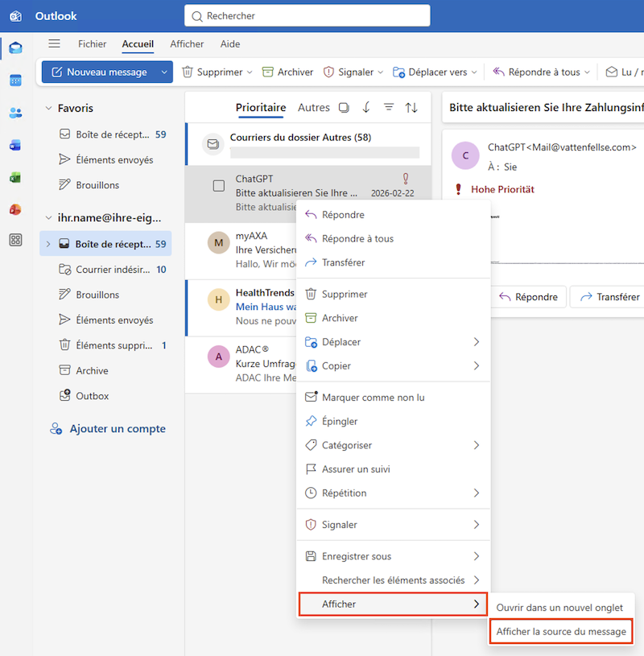Open the Éléments suppri... folder

point(105,345)
